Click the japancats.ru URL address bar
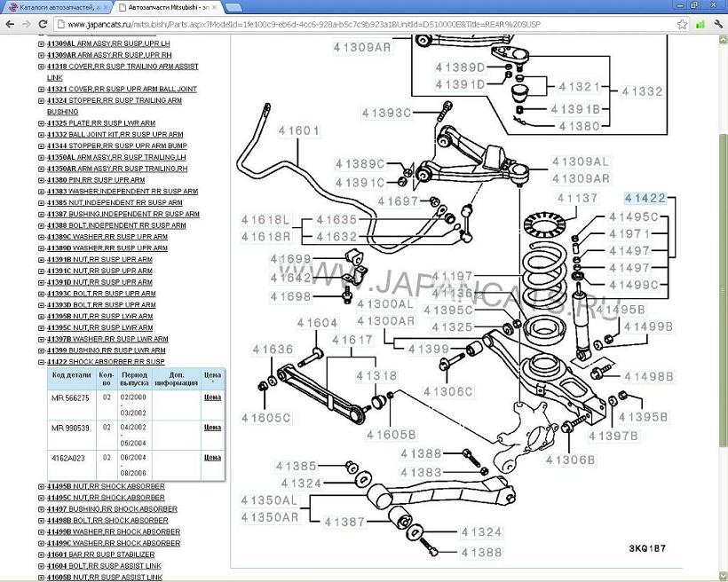The image size is (728, 582). coord(355,24)
